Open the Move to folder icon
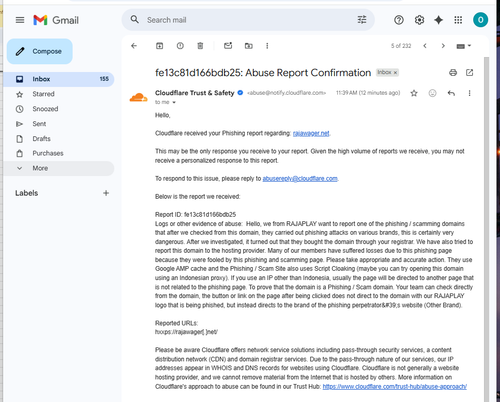Viewport: 500px width, 402px height. 249,46
